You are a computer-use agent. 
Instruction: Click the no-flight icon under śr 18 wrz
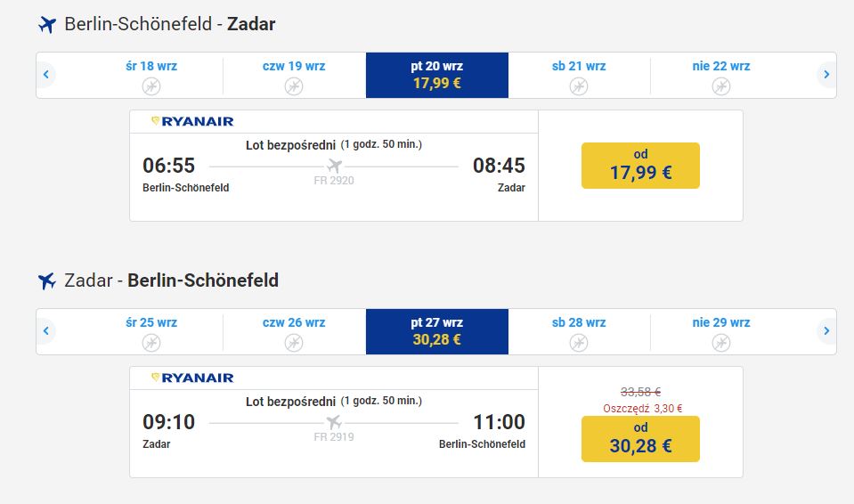tap(151, 86)
